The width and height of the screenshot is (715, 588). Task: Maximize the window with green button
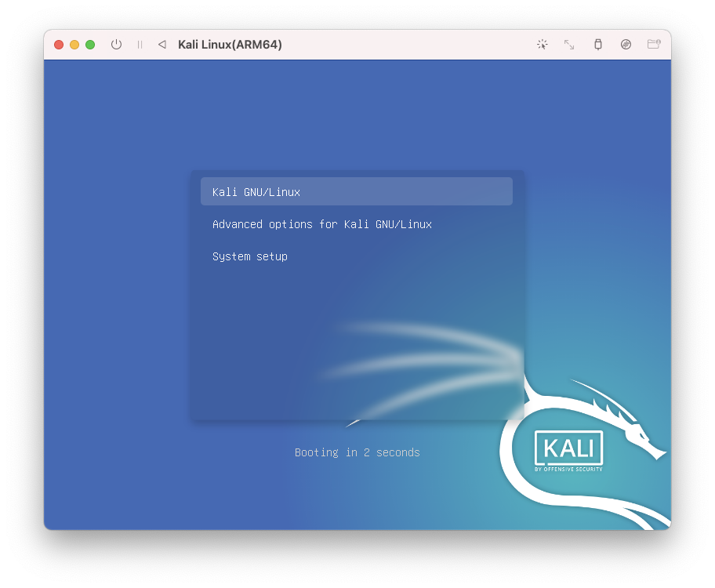(x=90, y=44)
